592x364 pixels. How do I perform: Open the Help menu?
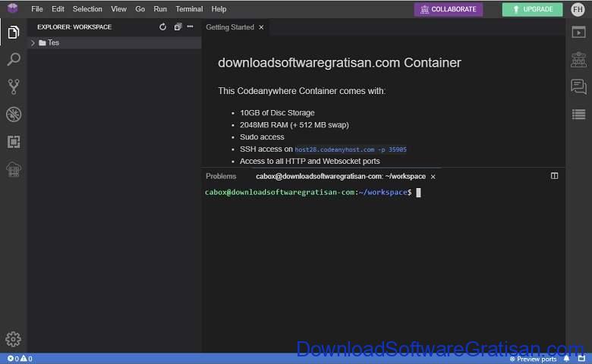[219, 9]
